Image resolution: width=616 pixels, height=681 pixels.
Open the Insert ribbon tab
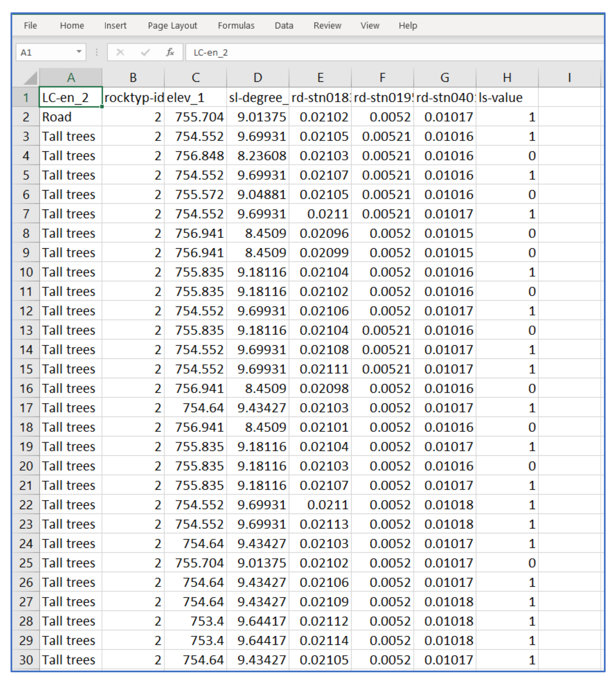(115, 26)
